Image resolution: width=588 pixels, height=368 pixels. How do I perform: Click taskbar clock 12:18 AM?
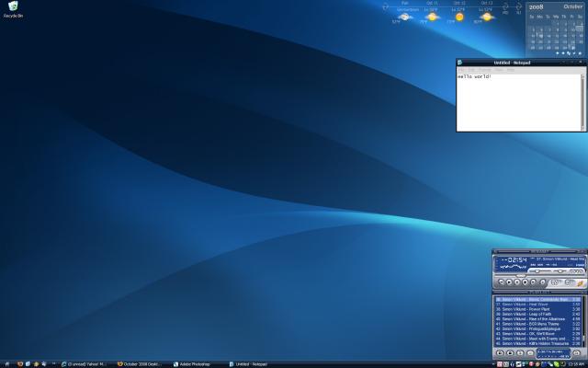pos(577,364)
